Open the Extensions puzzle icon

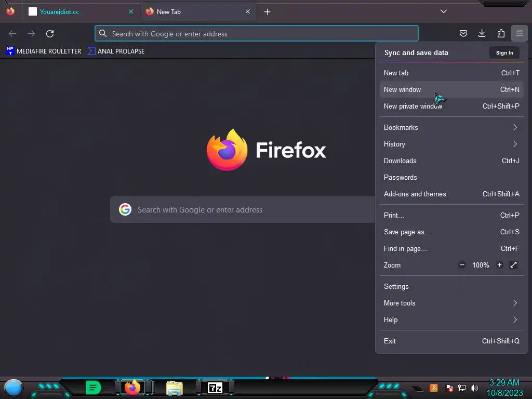click(501, 33)
